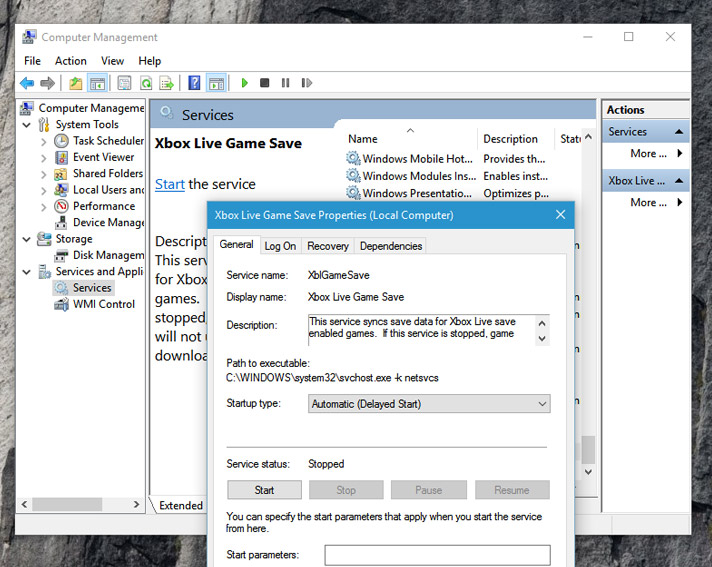Click the description box scroll down arrow
Image resolution: width=712 pixels, height=567 pixels.
[543, 339]
